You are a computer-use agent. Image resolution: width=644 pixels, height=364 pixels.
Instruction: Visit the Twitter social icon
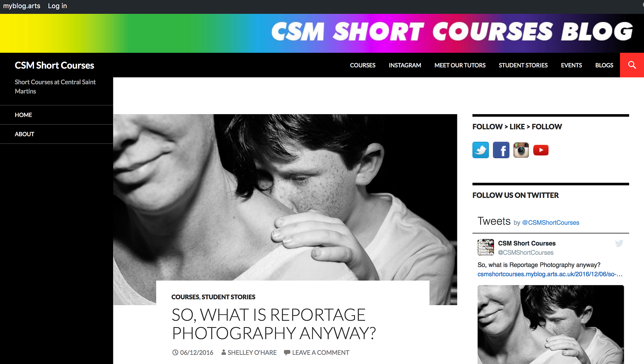pyautogui.click(x=481, y=150)
